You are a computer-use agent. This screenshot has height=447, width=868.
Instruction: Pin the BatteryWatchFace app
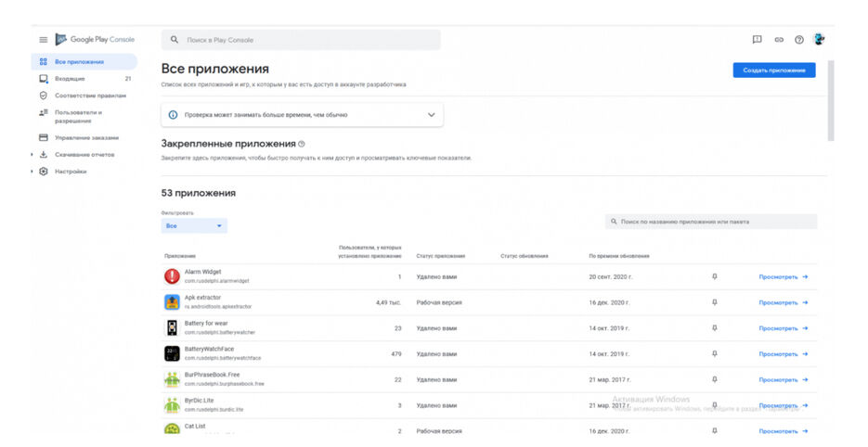pyautogui.click(x=714, y=353)
